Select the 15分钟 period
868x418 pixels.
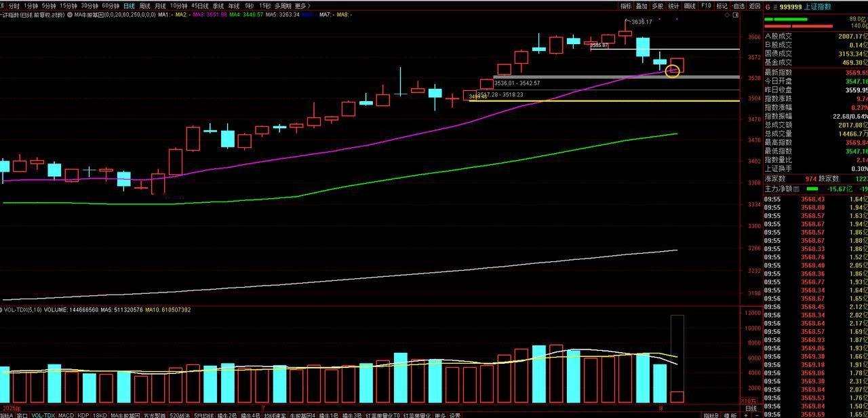click(x=68, y=5)
